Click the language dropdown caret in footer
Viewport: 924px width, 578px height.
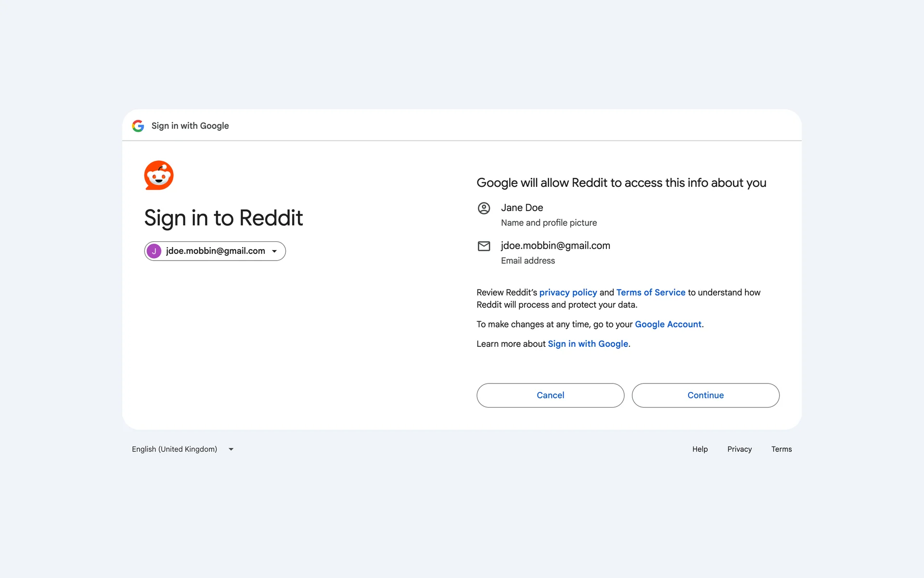point(231,449)
